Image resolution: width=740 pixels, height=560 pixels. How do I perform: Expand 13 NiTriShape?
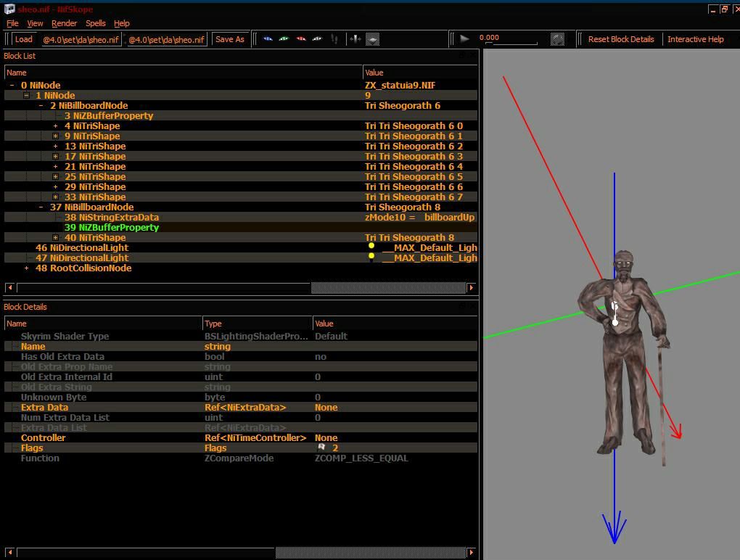tap(55, 147)
